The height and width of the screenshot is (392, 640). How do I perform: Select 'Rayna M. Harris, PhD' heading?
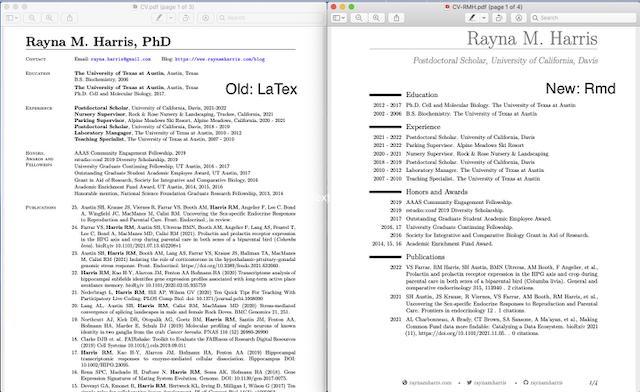tap(98, 41)
